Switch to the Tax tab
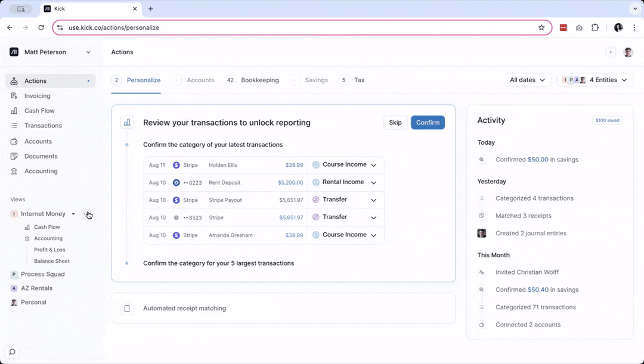 359,80
